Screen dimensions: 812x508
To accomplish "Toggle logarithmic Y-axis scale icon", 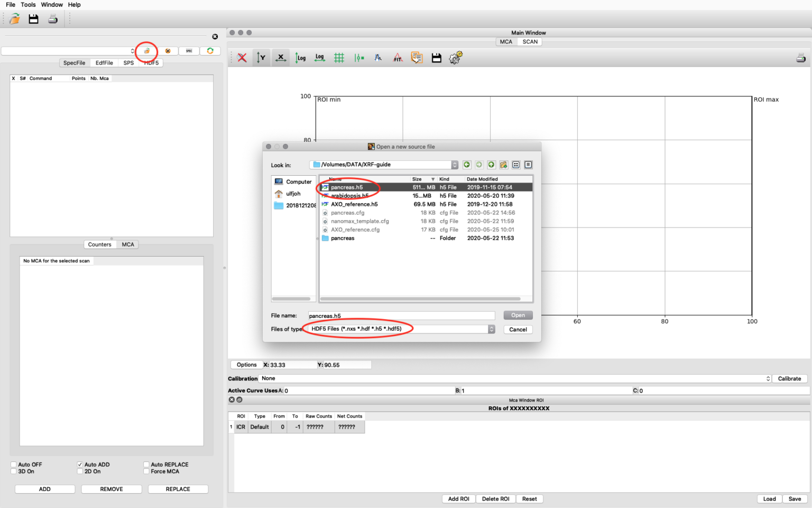I will [300, 58].
